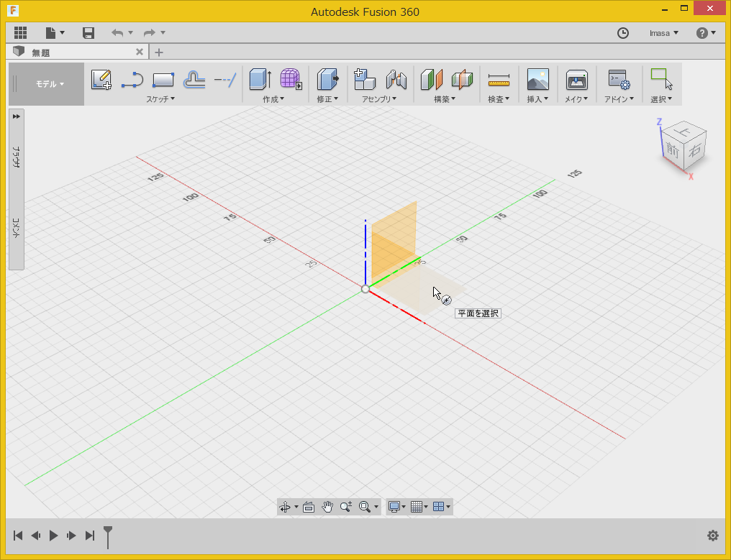Open the job status clock icon

(x=623, y=33)
